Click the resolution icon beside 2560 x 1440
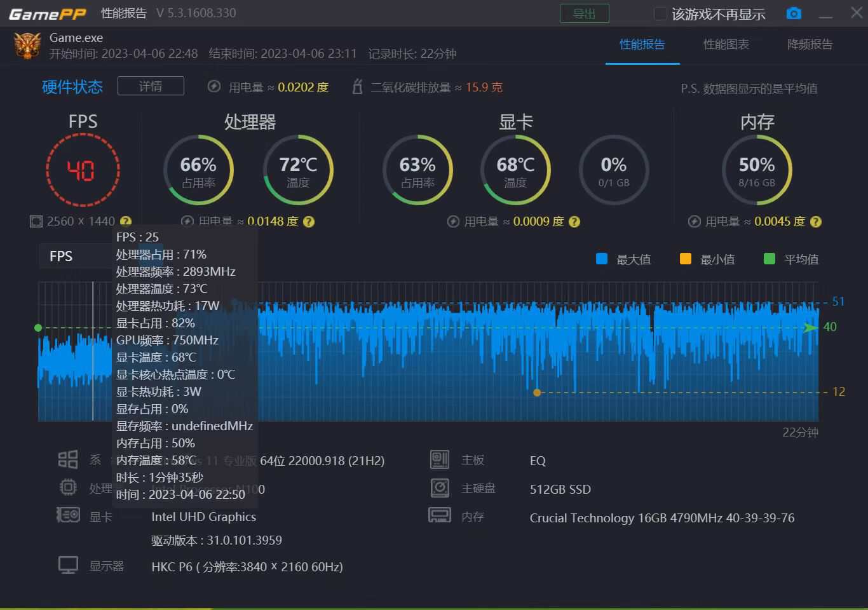Viewport: 868px width, 610px height. (36, 221)
